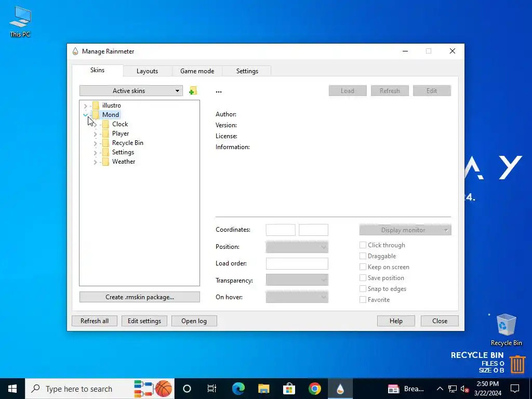Open File Explorer from the taskbar
Image resolution: width=532 pixels, height=399 pixels.
click(263, 389)
